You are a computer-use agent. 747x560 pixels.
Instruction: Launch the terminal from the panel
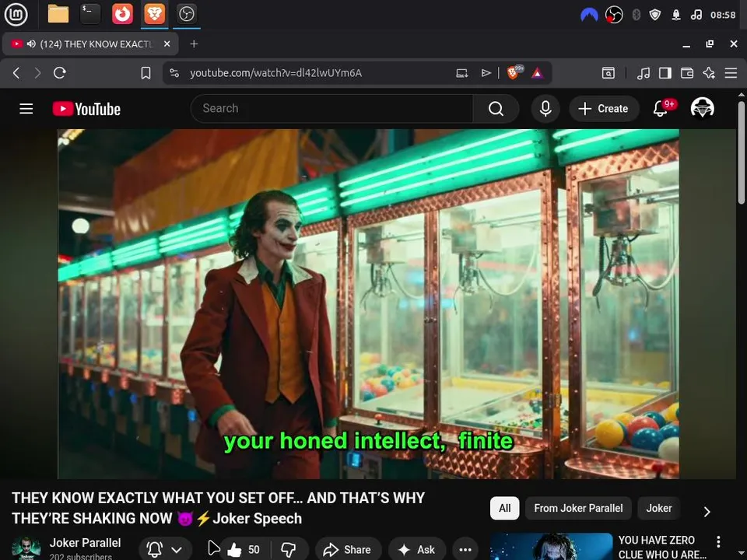90,14
